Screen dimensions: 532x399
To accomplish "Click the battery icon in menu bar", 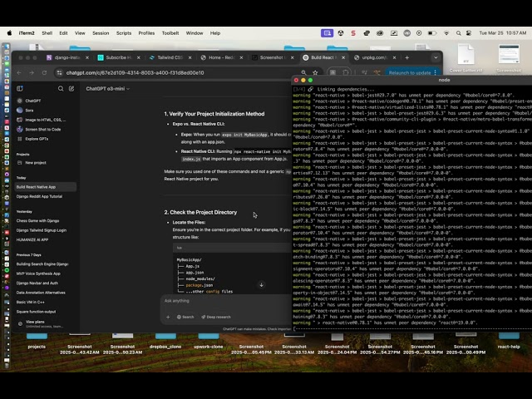I will [432, 33].
